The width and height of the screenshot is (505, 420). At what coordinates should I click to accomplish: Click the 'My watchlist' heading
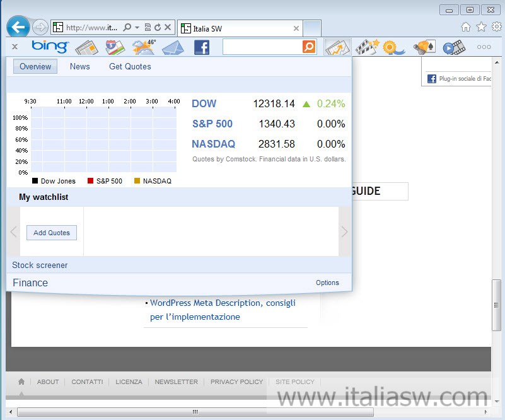(44, 197)
